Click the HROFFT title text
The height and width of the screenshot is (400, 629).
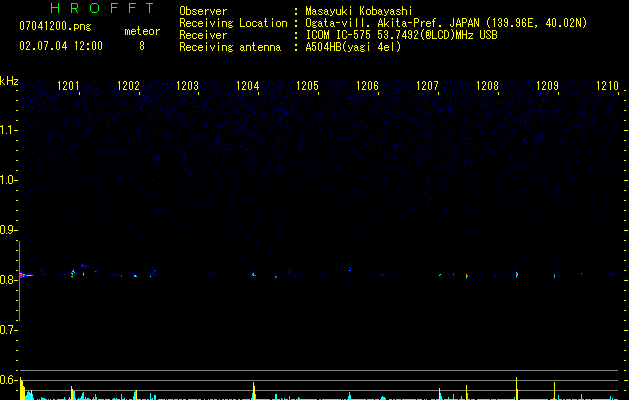pyautogui.click(x=102, y=8)
